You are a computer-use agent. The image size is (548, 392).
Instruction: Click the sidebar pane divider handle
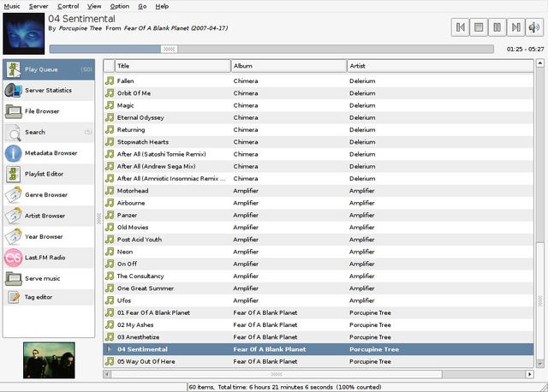pyautogui.click(x=99, y=218)
